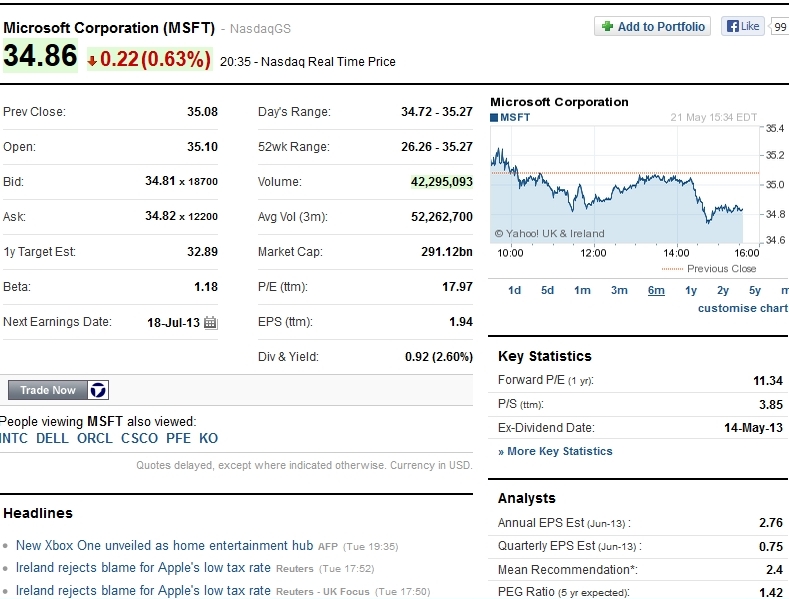Select the 1y chart range tab
Image resolution: width=789 pixels, height=599 pixels.
(x=691, y=290)
